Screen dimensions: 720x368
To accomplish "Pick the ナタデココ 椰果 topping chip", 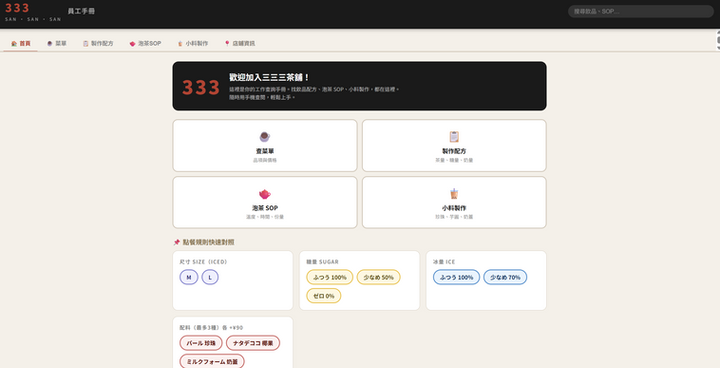I will 253,343.
